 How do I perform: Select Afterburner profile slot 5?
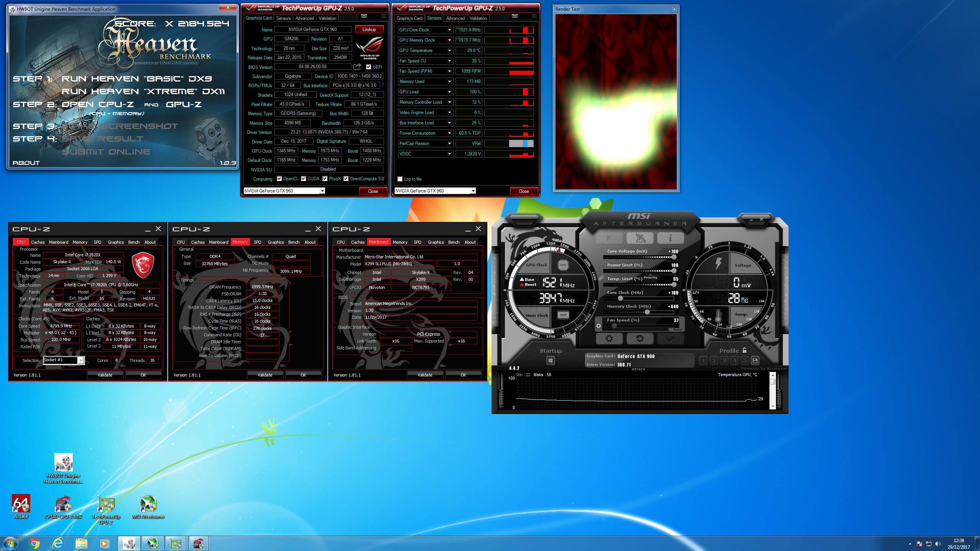pos(745,360)
